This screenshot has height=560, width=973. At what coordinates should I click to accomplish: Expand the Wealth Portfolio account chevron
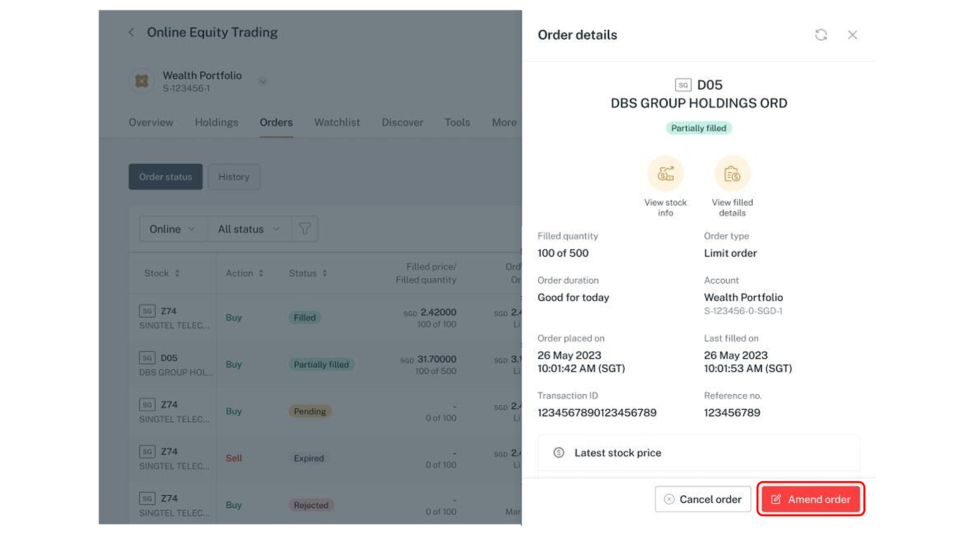coord(263,81)
